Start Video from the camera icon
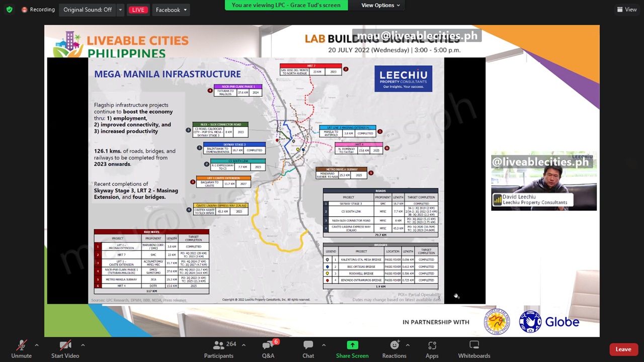 (65, 349)
